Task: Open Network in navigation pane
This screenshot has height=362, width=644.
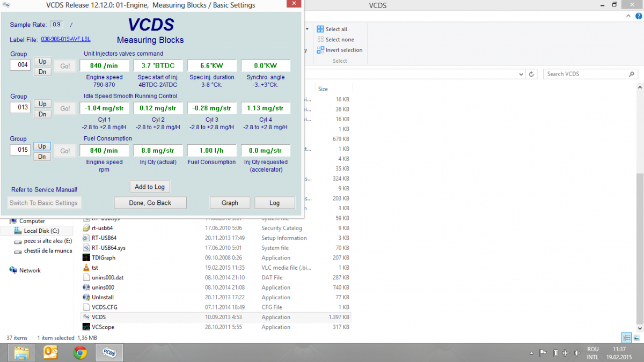Action: click(x=25, y=270)
